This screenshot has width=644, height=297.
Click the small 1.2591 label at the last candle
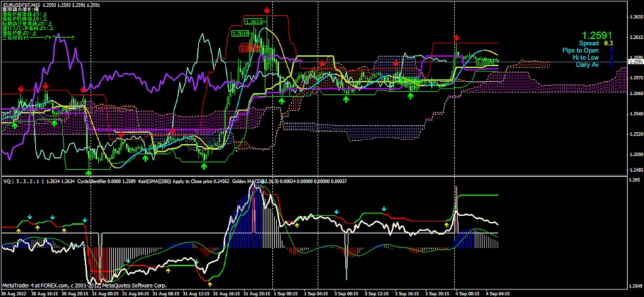click(x=485, y=63)
